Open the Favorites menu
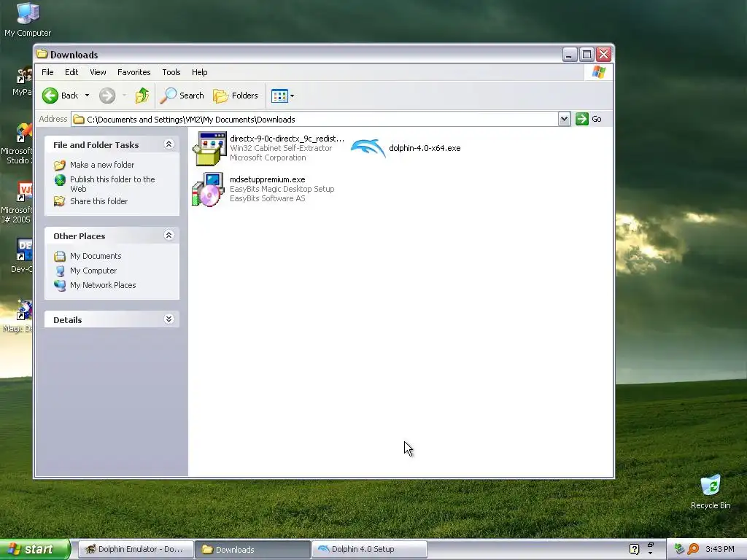 coord(134,72)
